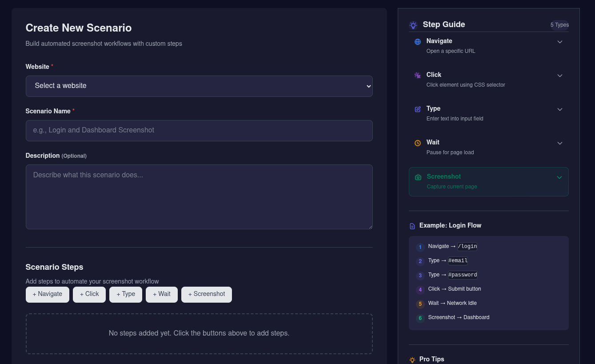Add a Navigate step
595x364 pixels.
(48, 294)
